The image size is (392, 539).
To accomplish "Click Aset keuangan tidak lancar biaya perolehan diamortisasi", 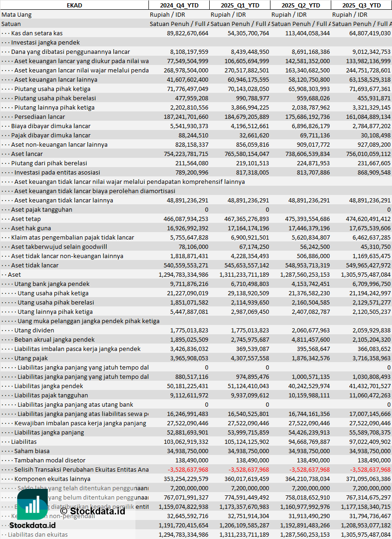I will click(x=95, y=191).
